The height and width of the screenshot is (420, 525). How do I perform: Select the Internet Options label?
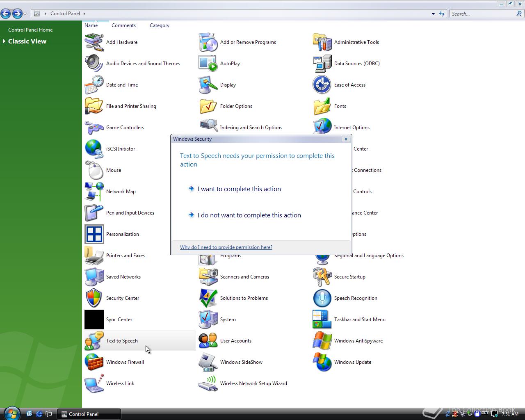(352, 128)
